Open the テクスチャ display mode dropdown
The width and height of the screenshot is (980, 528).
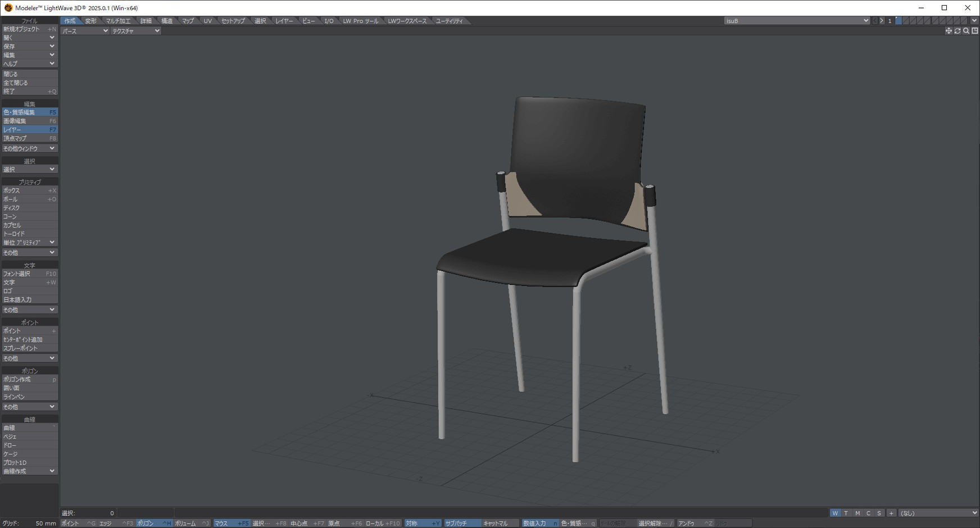click(136, 31)
